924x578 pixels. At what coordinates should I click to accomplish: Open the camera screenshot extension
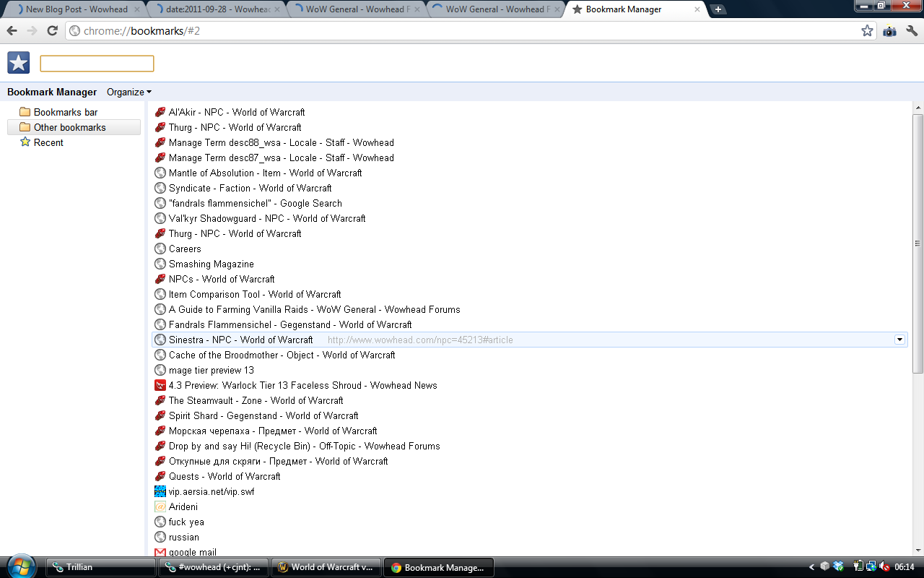click(889, 30)
